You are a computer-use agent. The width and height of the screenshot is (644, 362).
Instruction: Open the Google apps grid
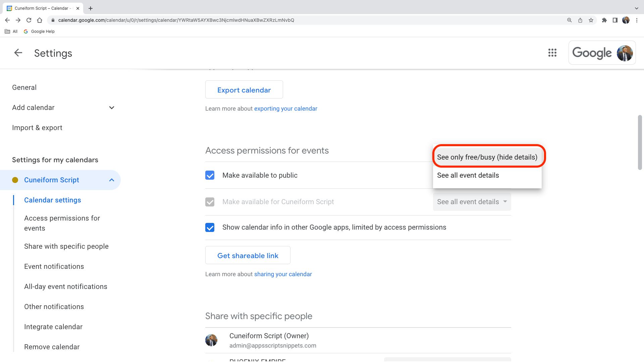click(x=552, y=53)
